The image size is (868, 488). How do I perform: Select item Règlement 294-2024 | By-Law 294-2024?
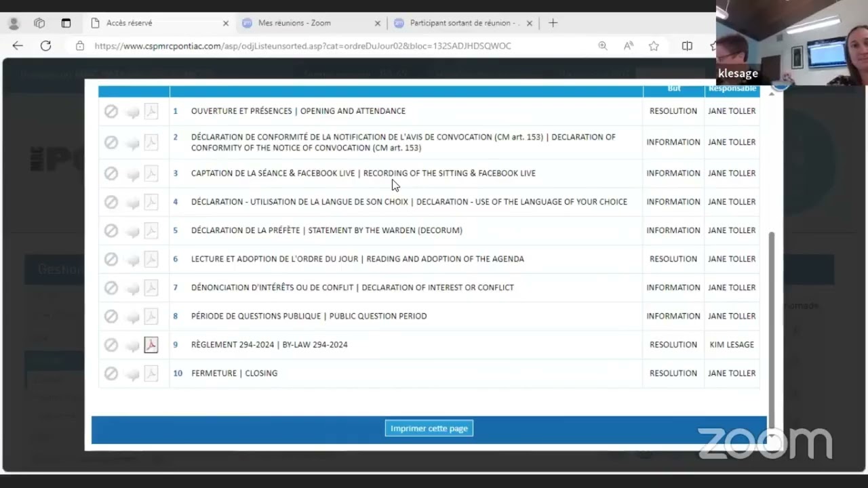(x=269, y=345)
